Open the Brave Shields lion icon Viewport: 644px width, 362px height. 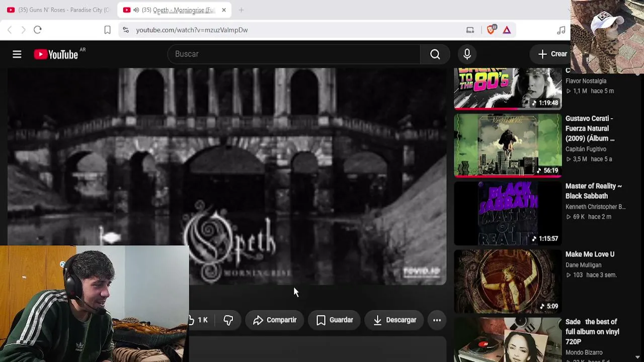tap(492, 30)
